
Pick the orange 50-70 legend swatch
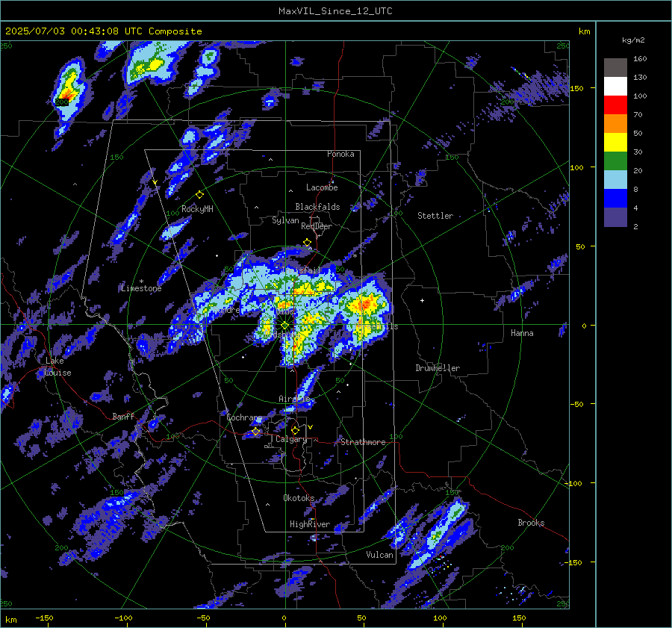click(x=615, y=124)
